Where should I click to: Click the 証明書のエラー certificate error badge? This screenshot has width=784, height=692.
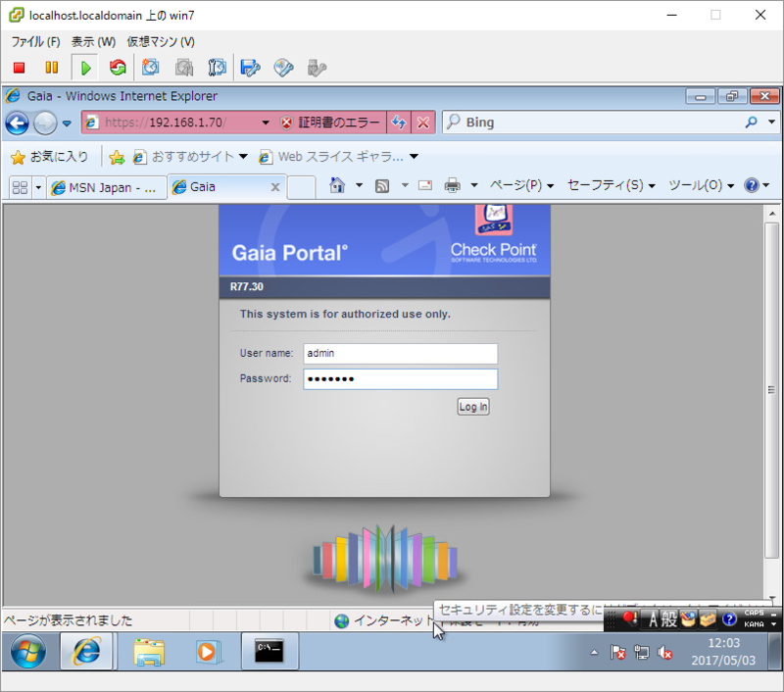click(330, 123)
